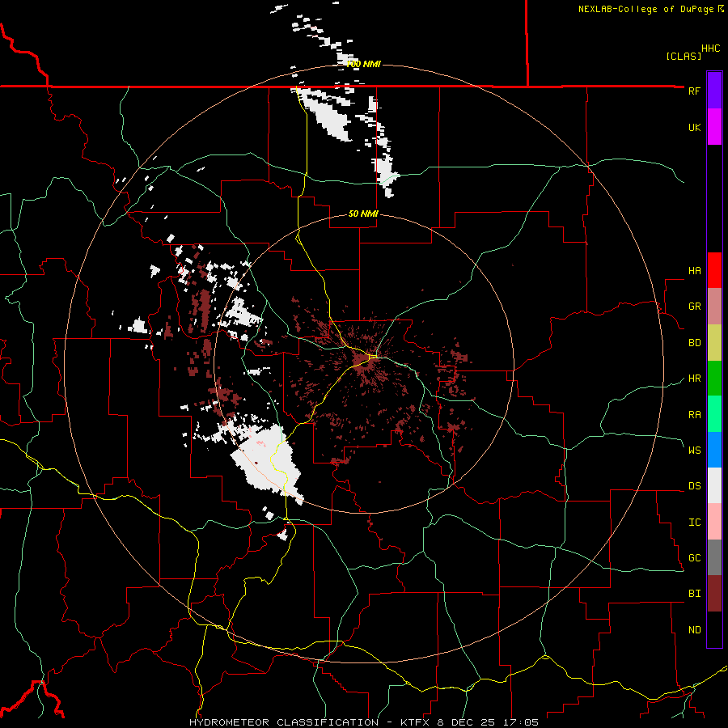Click the HHC product label
The height and width of the screenshot is (728, 728).
[x=711, y=49]
